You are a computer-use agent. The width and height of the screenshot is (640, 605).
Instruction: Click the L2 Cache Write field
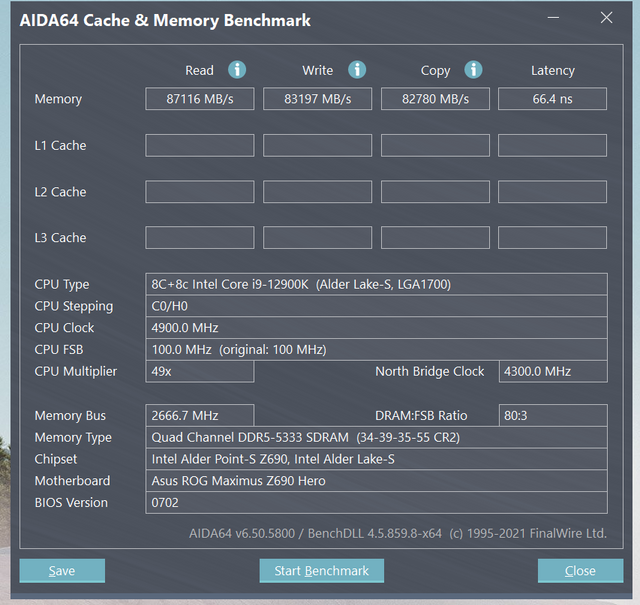[x=317, y=192]
